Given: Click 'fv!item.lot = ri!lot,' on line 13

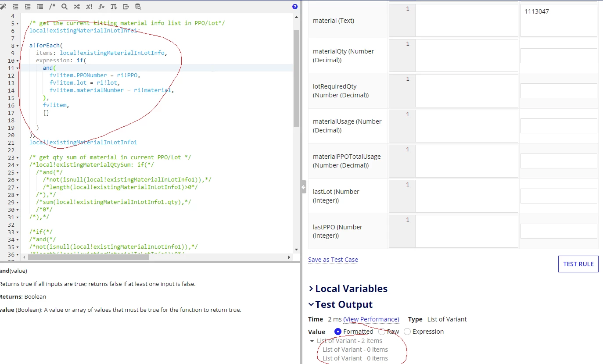Looking at the screenshot, I should 85,83.
